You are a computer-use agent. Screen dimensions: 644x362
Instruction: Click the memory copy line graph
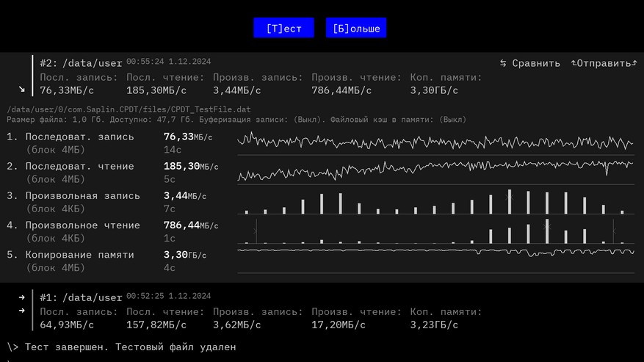[435, 251]
